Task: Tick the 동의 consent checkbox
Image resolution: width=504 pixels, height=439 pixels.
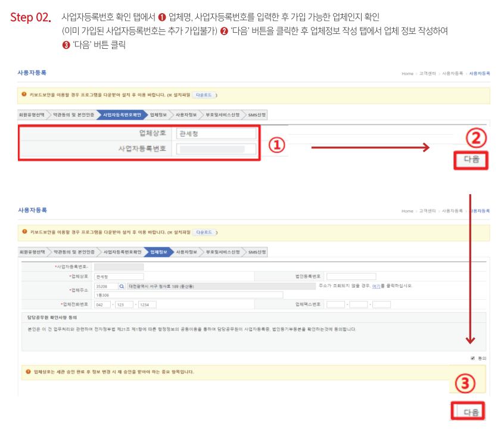Action: (472, 358)
